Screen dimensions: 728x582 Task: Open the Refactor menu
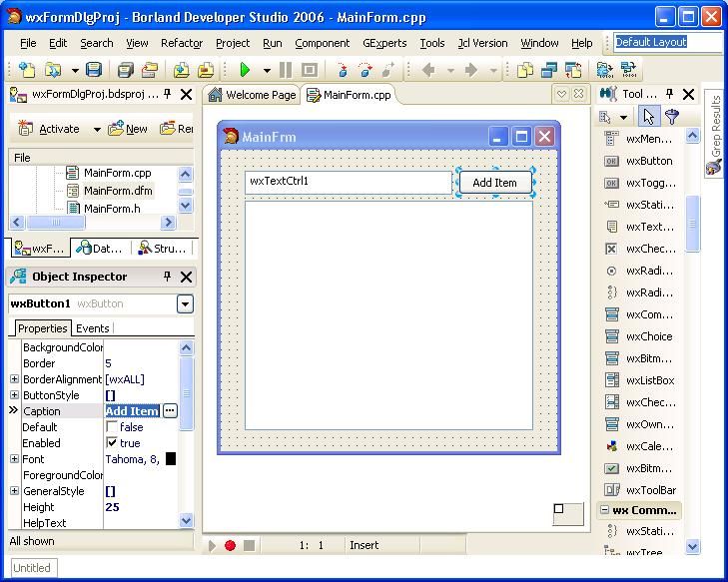182,43
